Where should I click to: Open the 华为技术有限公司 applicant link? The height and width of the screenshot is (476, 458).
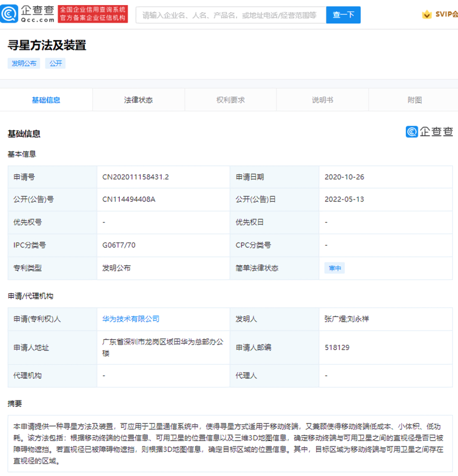click(131, 318)
